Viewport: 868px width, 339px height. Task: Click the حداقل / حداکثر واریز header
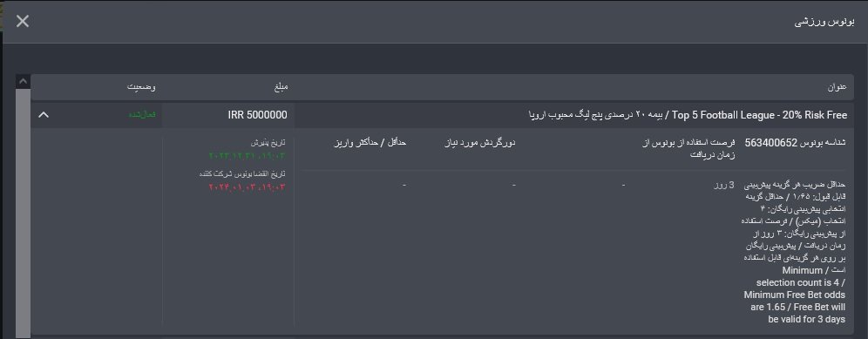(370, 143)
